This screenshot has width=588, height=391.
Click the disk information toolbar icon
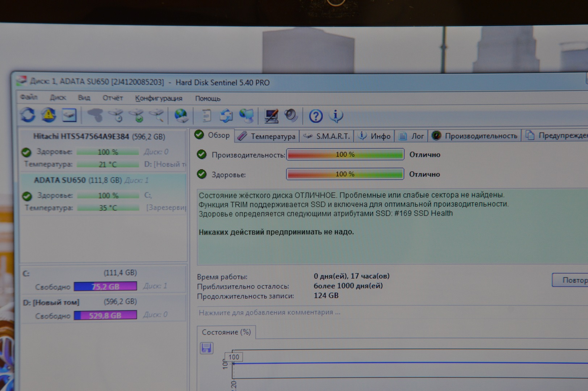click(x=69, y=115)
